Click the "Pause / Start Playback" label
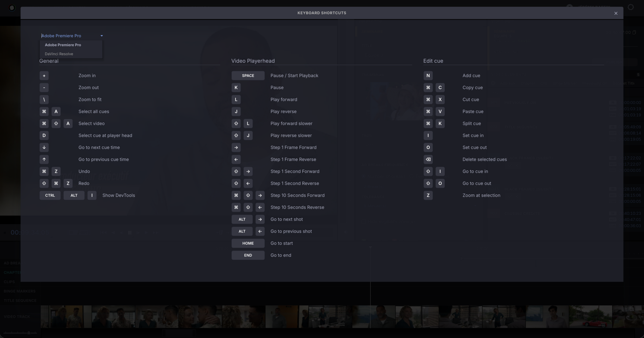Screen dimensions: 644x338 coord(294,76)
